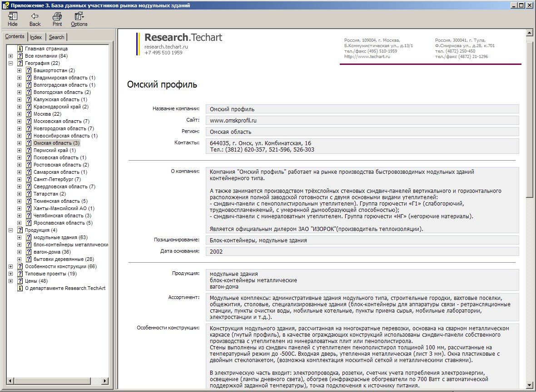The width and height of the screenshot is (536, 392).
Task: Expand the Типовые проекты (19) node
Action: [10, 274]
